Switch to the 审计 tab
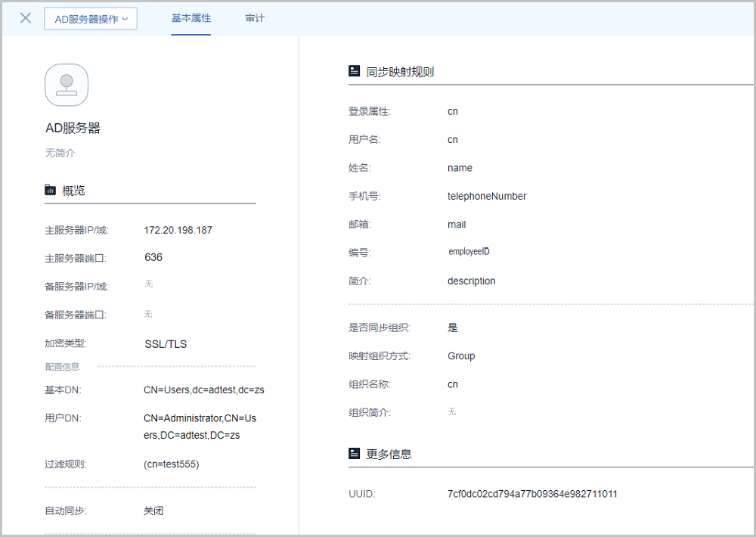Screen dimensions: 756x537 [x=255, y=18]
